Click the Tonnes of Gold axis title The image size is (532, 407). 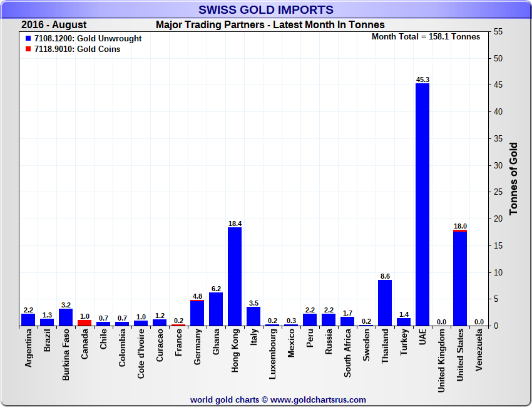(513, 178)
